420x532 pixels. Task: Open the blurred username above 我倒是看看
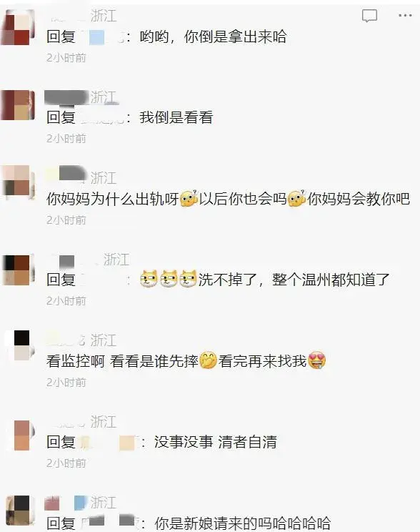point(66,97)
